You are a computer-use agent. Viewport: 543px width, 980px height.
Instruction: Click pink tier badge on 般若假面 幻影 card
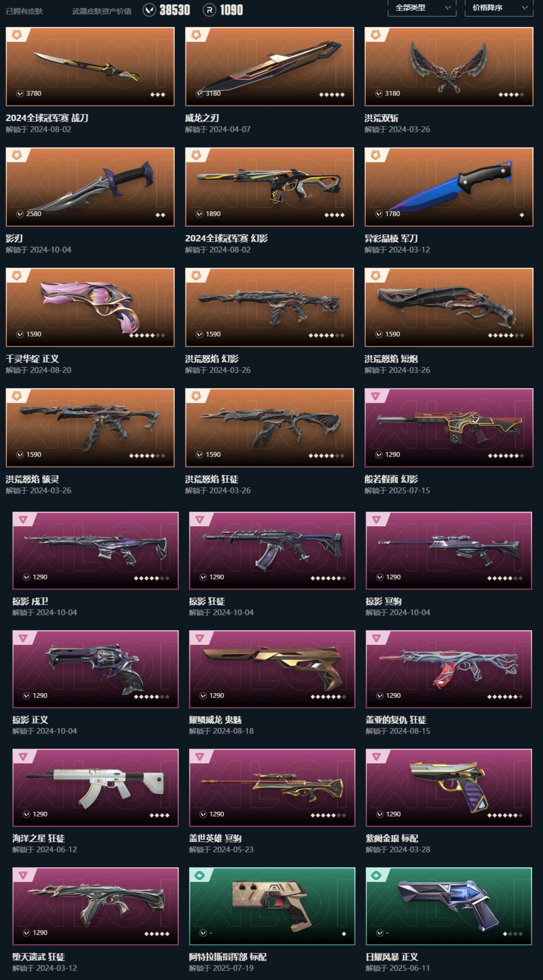[375, 396]
